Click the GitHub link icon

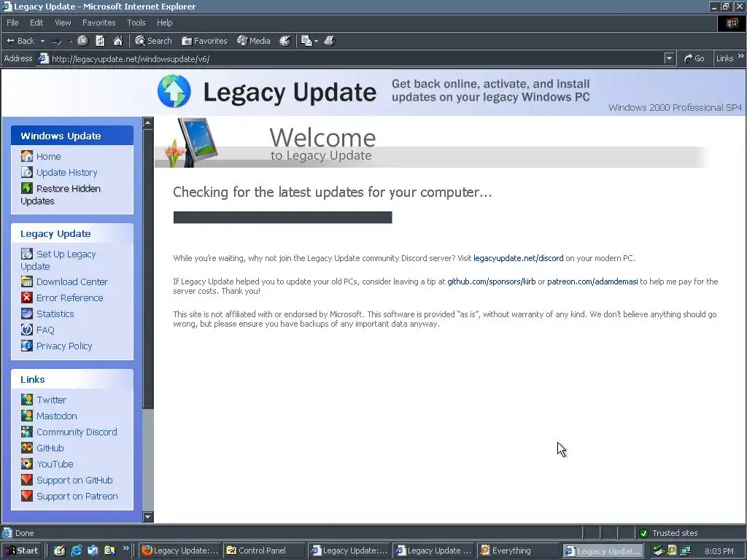point(27,448)
